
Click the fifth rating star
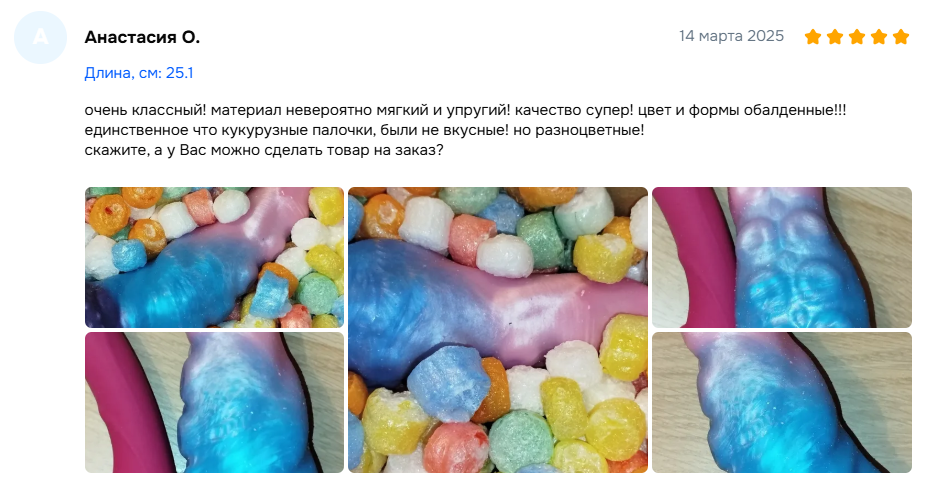pos(900,37)
